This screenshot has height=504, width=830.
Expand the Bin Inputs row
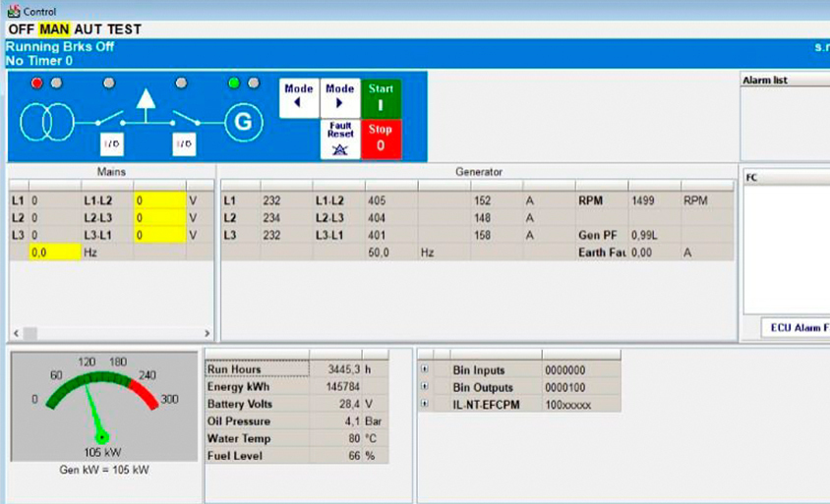click(x=425, y=369)
